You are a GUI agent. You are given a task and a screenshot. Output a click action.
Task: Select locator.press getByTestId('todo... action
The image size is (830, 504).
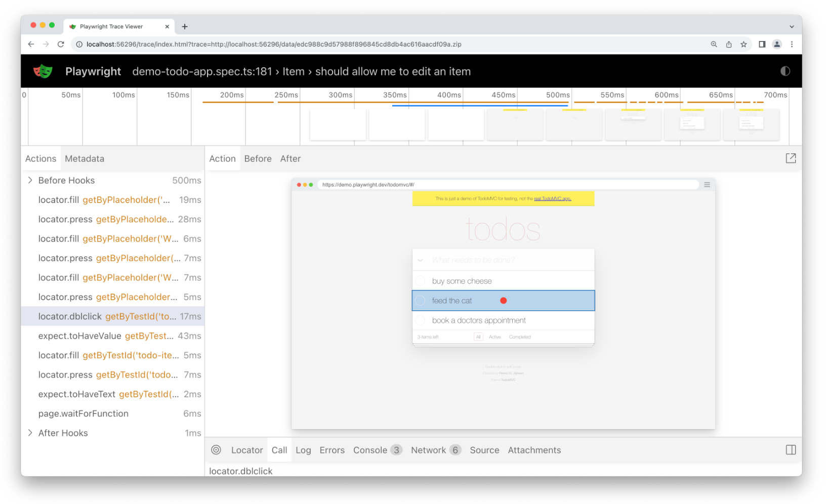pyautogui.click(x=113, y=374)
